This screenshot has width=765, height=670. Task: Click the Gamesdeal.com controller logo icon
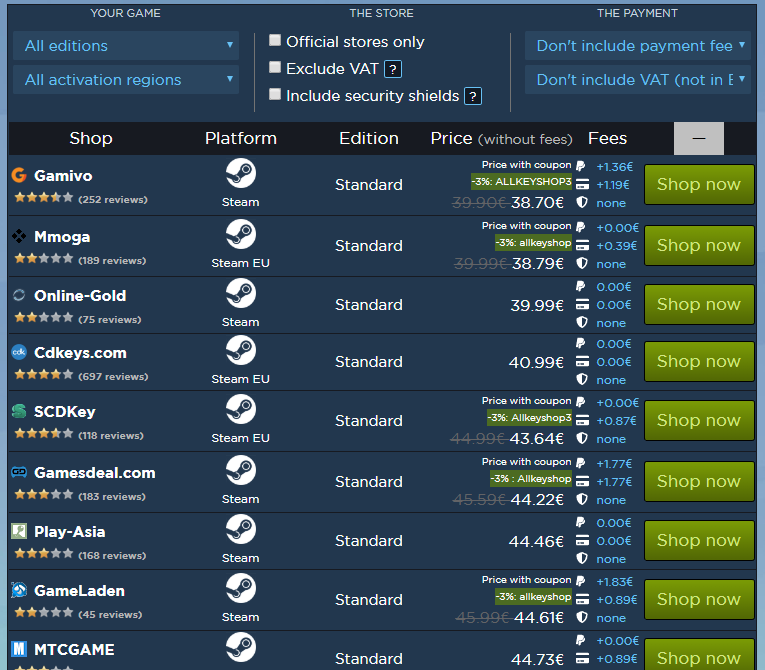pyautogui.click(x=18, y=472)
